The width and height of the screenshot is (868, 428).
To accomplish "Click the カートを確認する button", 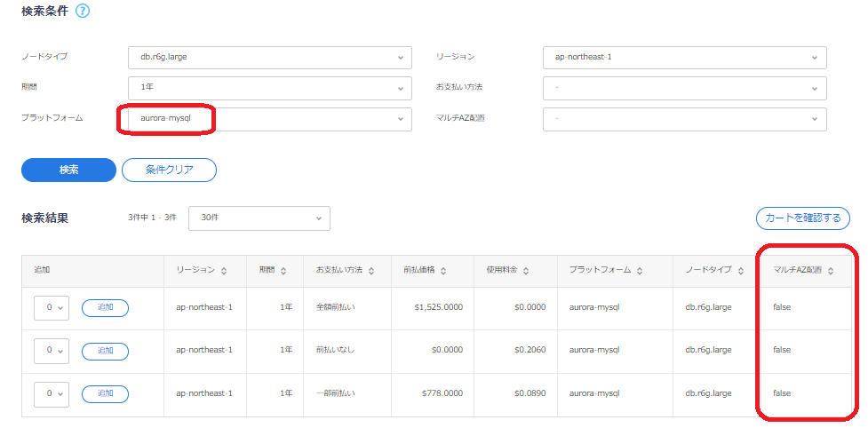I will click(x=802, y=218).
